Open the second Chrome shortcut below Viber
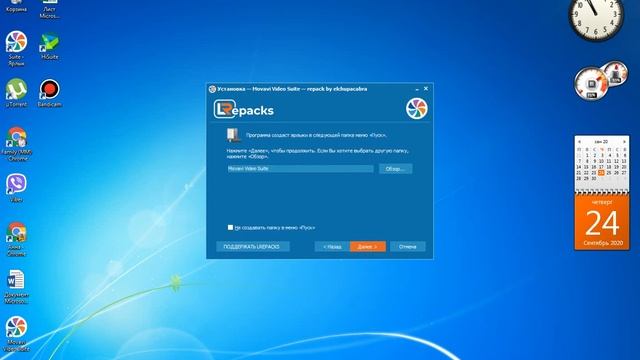 click(16, 239)
